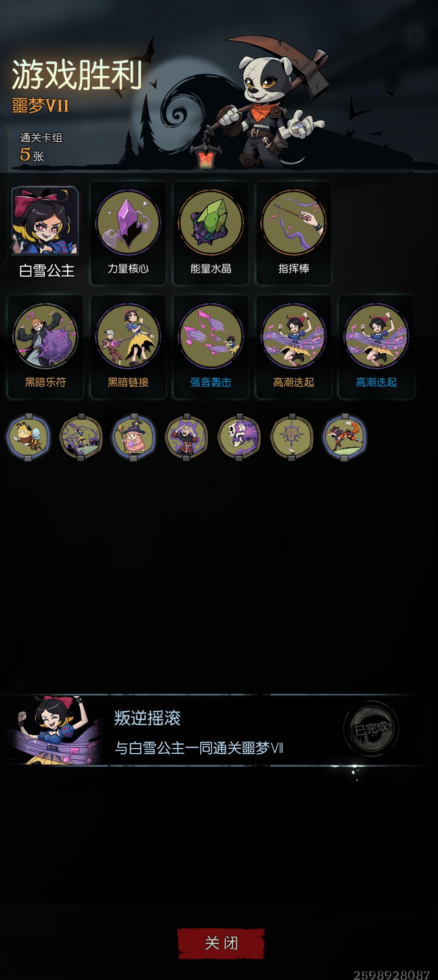Open the purple compass star token

292,437
